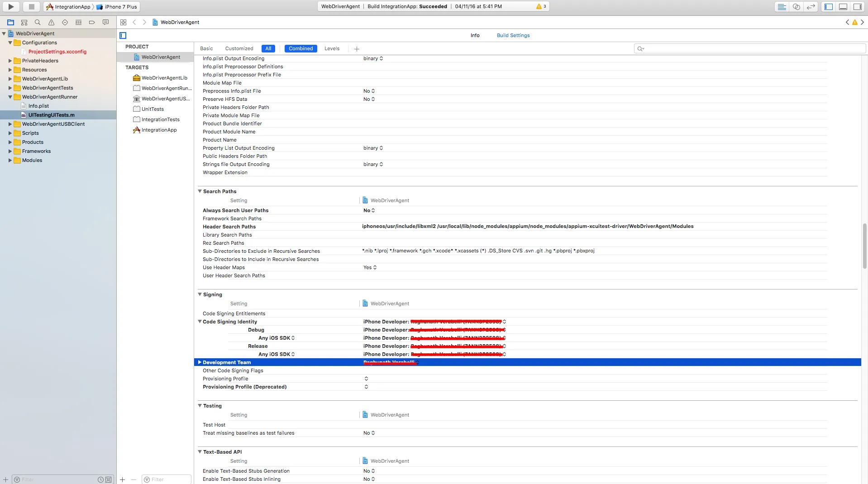Viewport: 868px width, 484px height.
Task: Open the Debug navigator
Action: (x=78, y=22)
